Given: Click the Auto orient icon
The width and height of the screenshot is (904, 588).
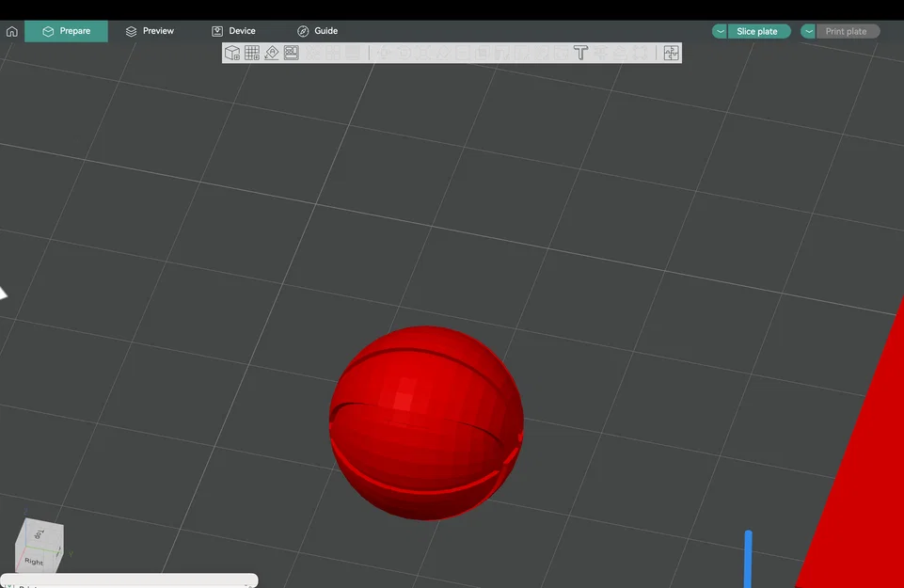Looking at the screenshot, I should coord(272,53).
